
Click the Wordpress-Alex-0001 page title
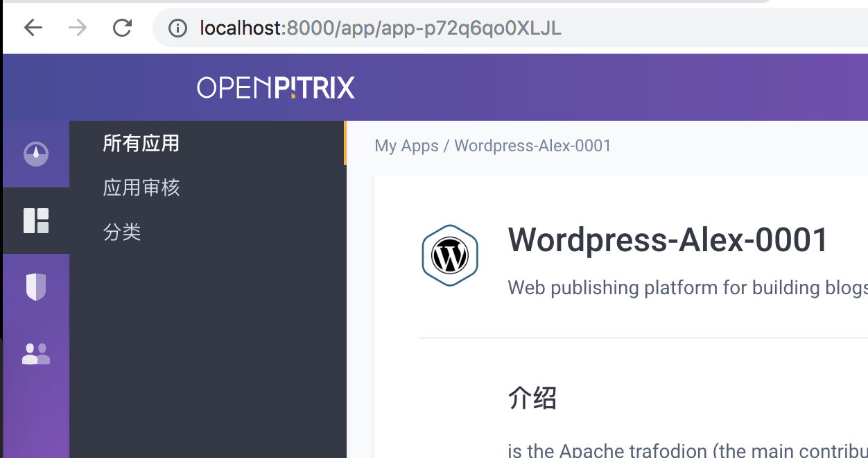pyautogui.click(x=668, y=239)
